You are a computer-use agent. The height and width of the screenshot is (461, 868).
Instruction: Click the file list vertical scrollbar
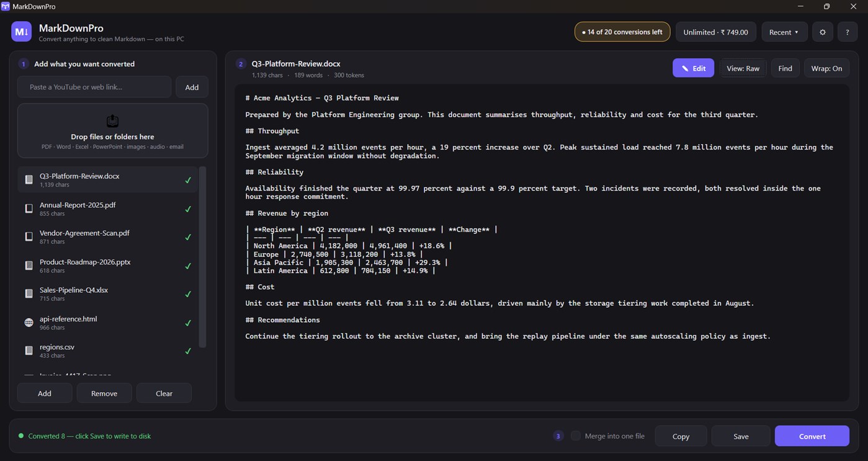202,257
